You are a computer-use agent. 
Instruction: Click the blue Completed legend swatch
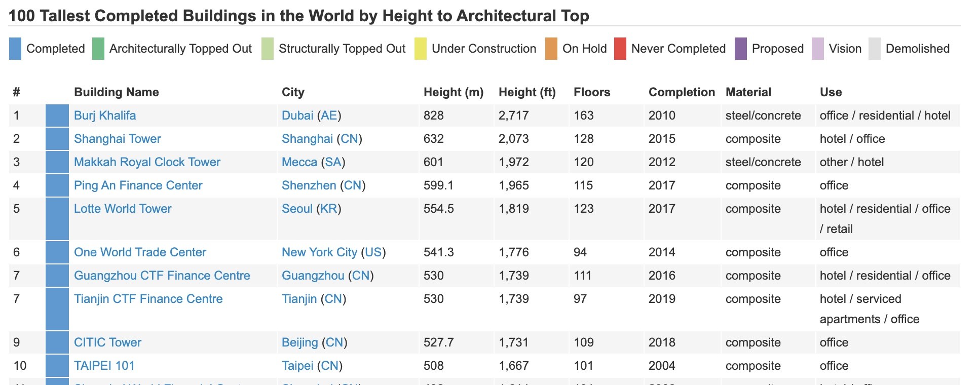click(15, 49)
